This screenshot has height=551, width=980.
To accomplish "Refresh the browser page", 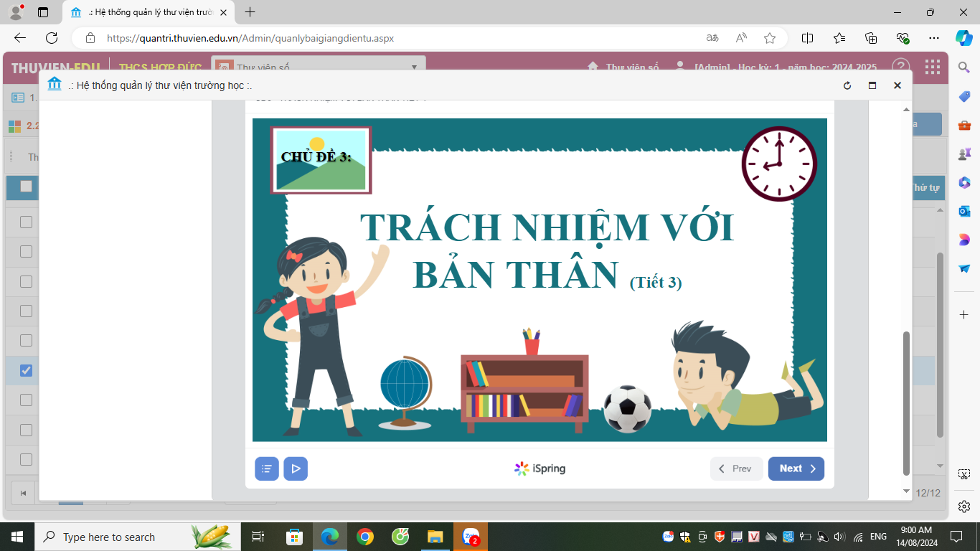I will coord(52,38).
